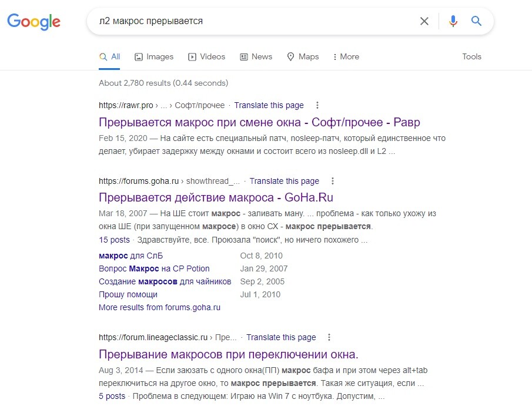The width and height of the screenshot is (532, 413).
Task: Start voice search with microphone icon
Action: click(x=453, y=21)
